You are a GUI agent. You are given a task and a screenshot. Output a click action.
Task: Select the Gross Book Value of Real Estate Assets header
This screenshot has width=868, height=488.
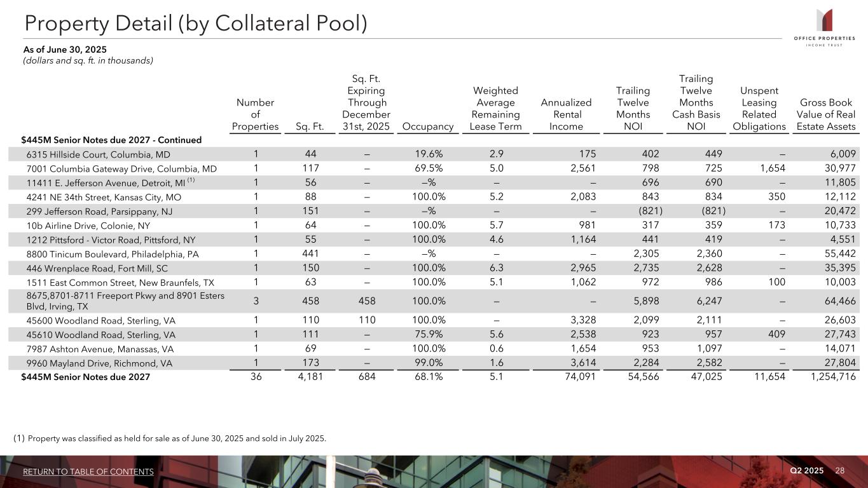pyautogui.click(x=825, y=114)
